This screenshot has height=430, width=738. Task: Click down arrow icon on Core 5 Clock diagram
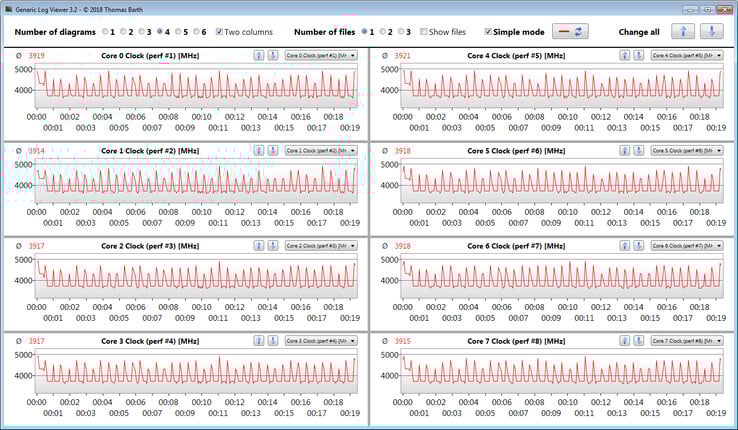pyautogui.click(x=638, y=151)
